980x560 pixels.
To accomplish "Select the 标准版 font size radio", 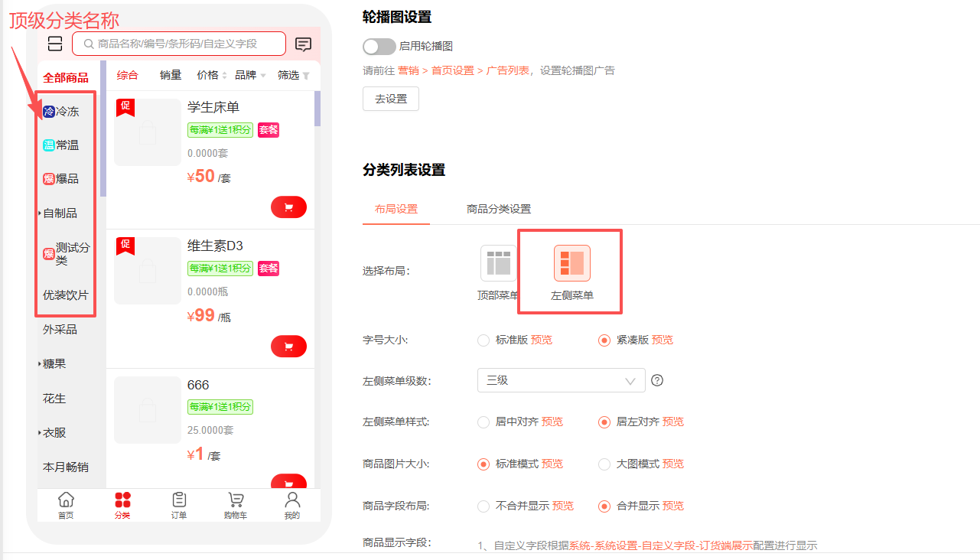I will pyautogui.click(x=483, y=340).
